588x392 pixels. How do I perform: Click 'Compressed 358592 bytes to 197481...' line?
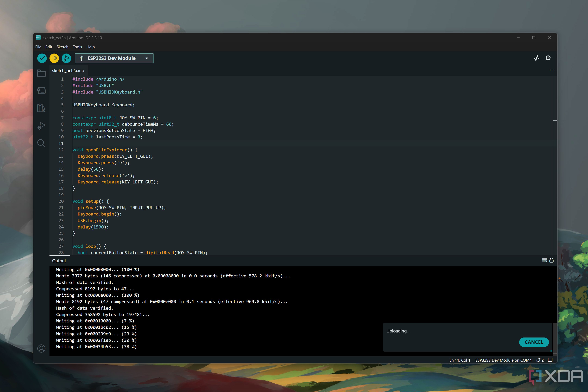pos(103,315)
